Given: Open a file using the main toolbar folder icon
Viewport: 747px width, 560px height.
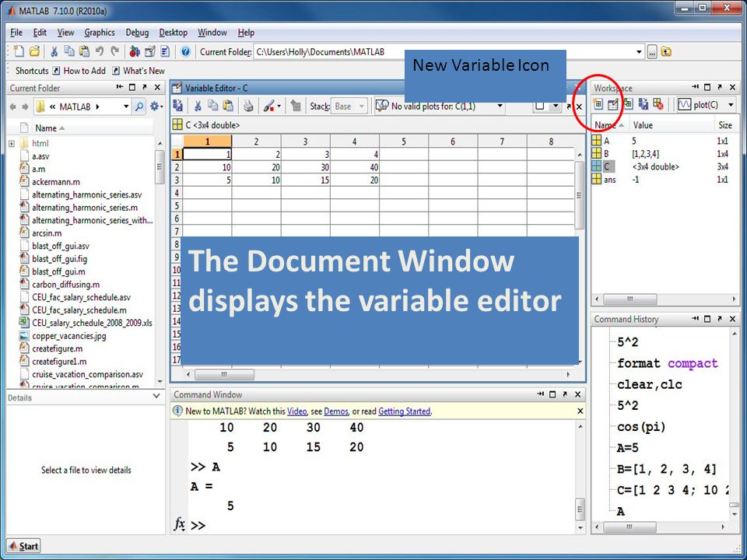Looking at the screenshot, I should click(34, 51).
